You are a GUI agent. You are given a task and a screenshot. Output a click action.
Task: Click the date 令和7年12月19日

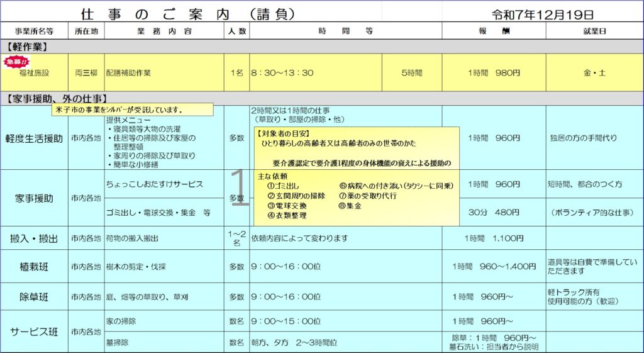pyautogui.click(x=543, y=14)
